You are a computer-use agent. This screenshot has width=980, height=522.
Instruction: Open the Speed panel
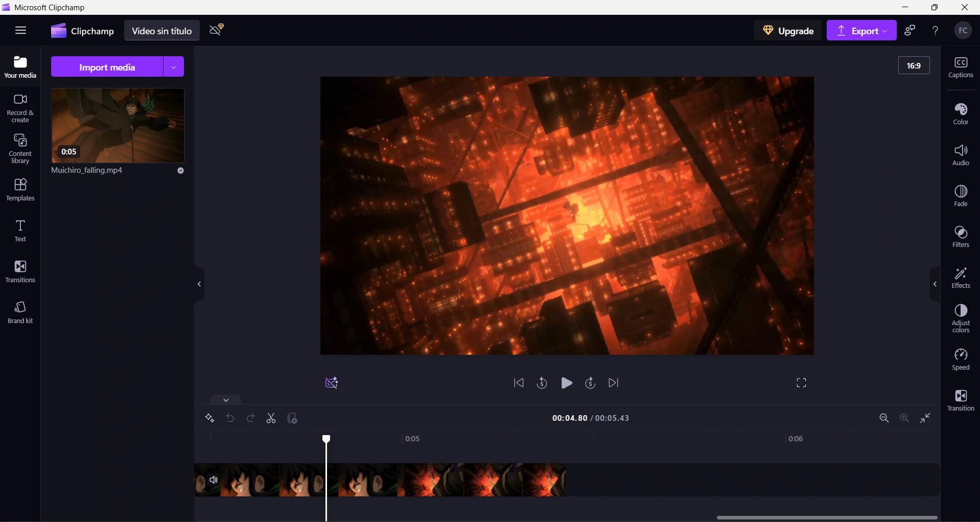click(x=961, y=359)
